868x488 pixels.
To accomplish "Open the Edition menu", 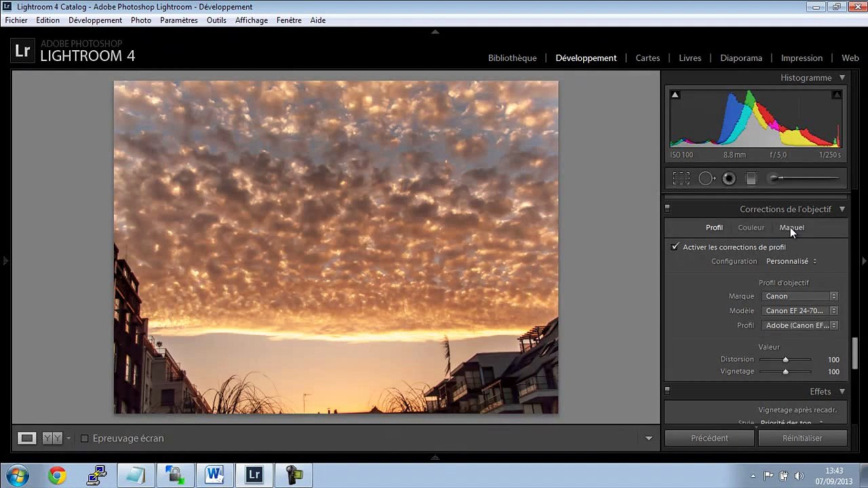I will (x=47, y=20).
